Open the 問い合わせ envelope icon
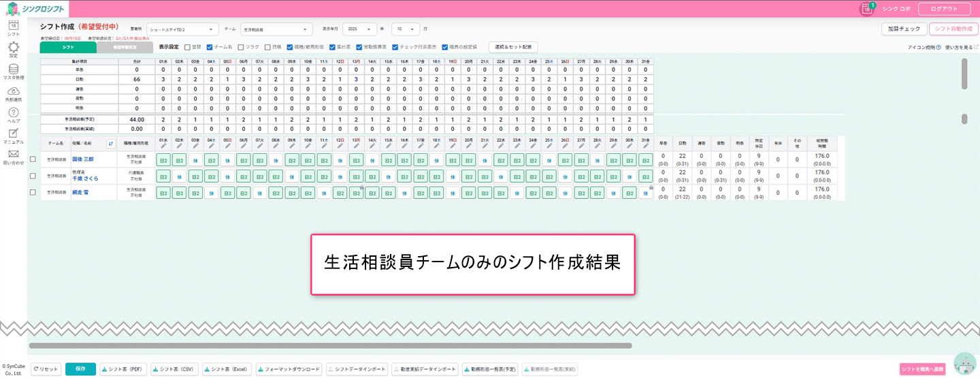980x378 pixels. (13, 154)
